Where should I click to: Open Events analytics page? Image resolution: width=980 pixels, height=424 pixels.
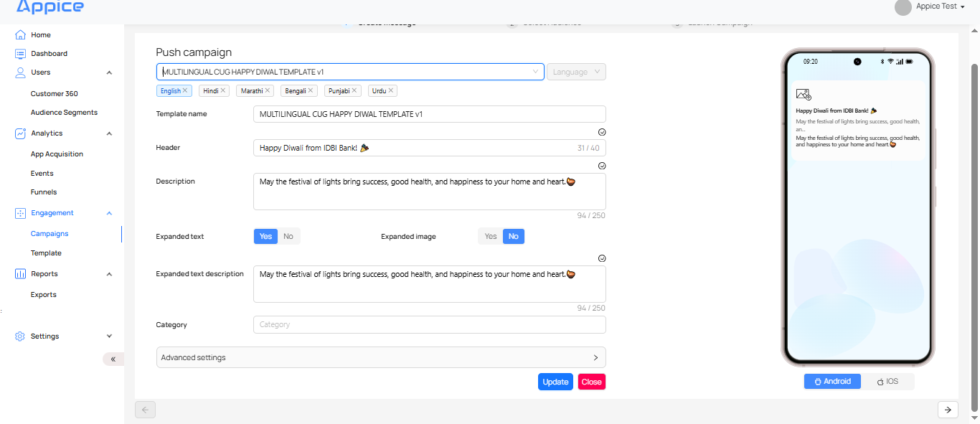coord(42,173)
